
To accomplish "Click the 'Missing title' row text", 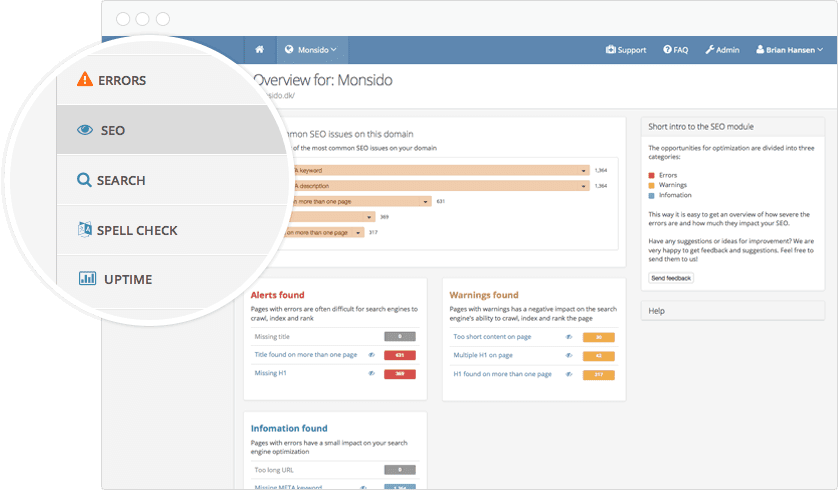I will 272,337.
